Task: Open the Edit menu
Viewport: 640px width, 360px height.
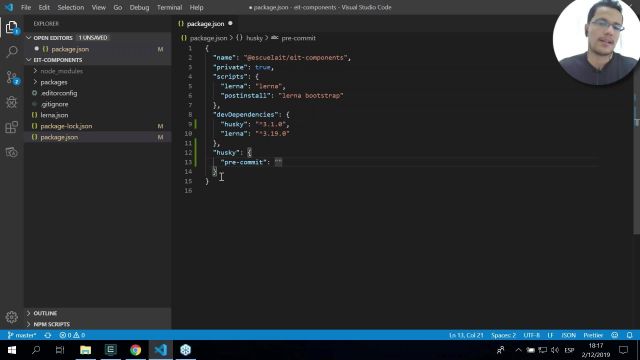Action: (x=44, y=7)
